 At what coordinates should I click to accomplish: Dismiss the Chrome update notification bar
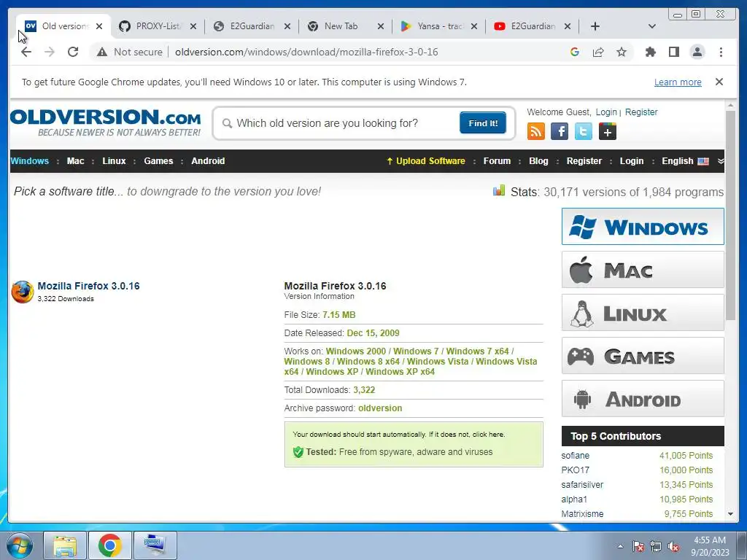pyautogui.click(x=719, y=82)
